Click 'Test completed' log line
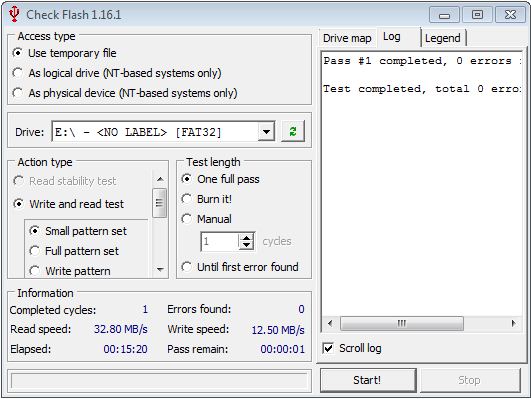531x399 pixels. pos(422,89)
